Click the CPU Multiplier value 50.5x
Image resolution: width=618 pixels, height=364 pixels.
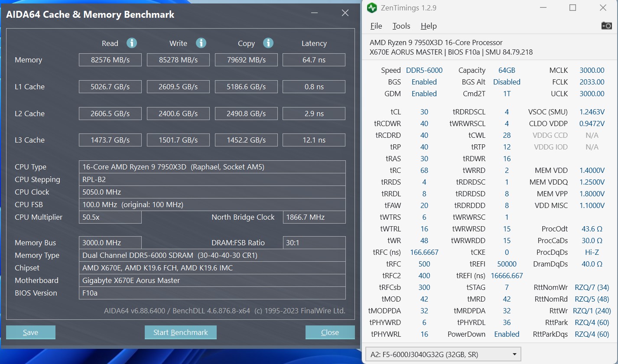coord(110,217)
